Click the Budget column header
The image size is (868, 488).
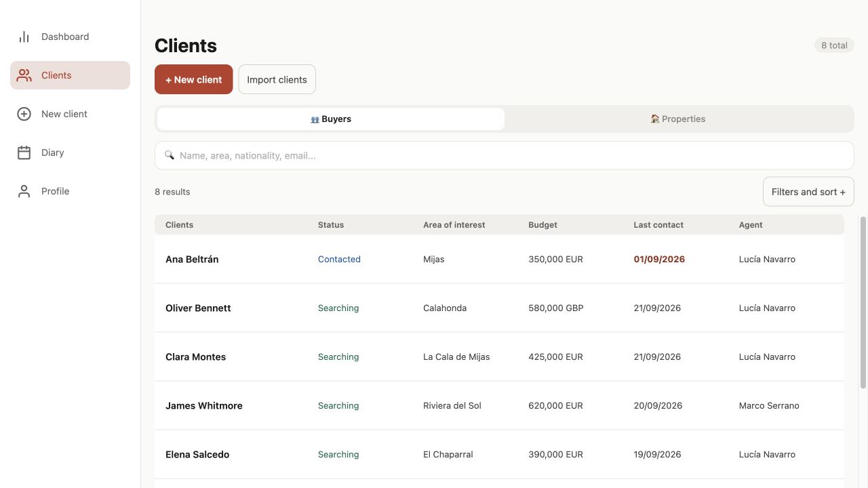click(x=542, y=225)
